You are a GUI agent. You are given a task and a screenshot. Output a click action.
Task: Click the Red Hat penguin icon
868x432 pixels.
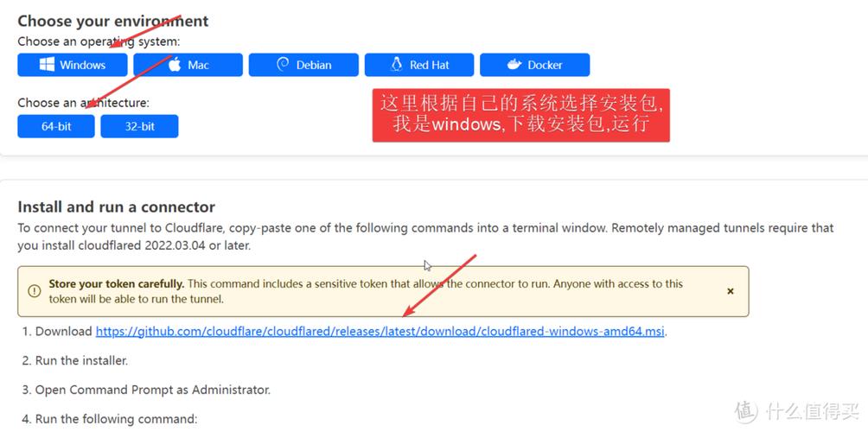(x=396, y=65)
